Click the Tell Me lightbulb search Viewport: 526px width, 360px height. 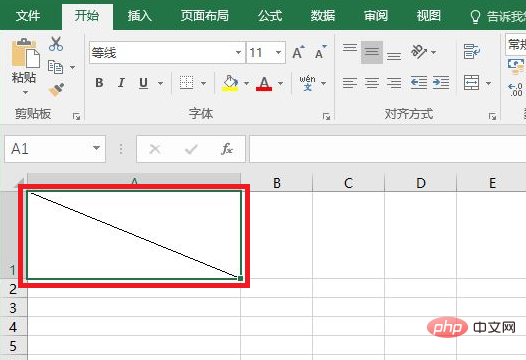point(475,16)
